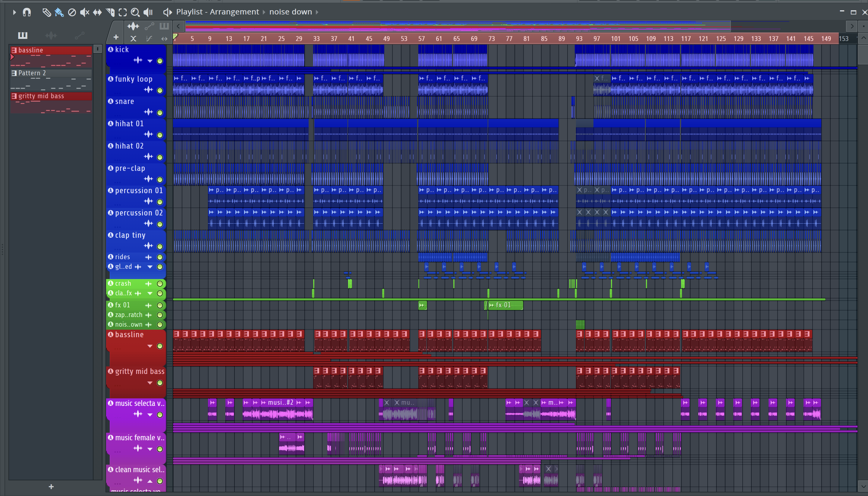Mute the snare track
The image size is (868, 496).
click(x=160, y=112)
